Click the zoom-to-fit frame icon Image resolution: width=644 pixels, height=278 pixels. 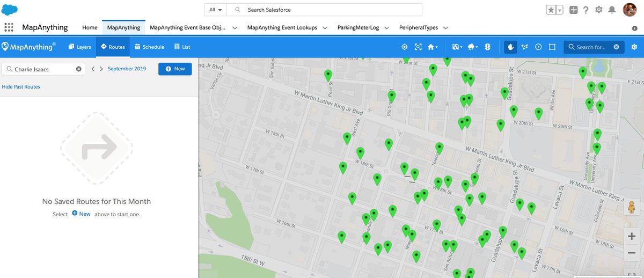[418, 47]
